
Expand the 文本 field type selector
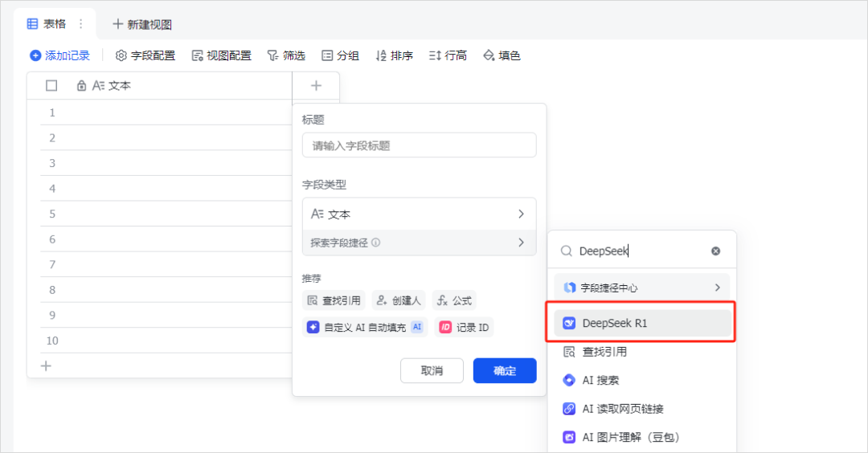419,214
